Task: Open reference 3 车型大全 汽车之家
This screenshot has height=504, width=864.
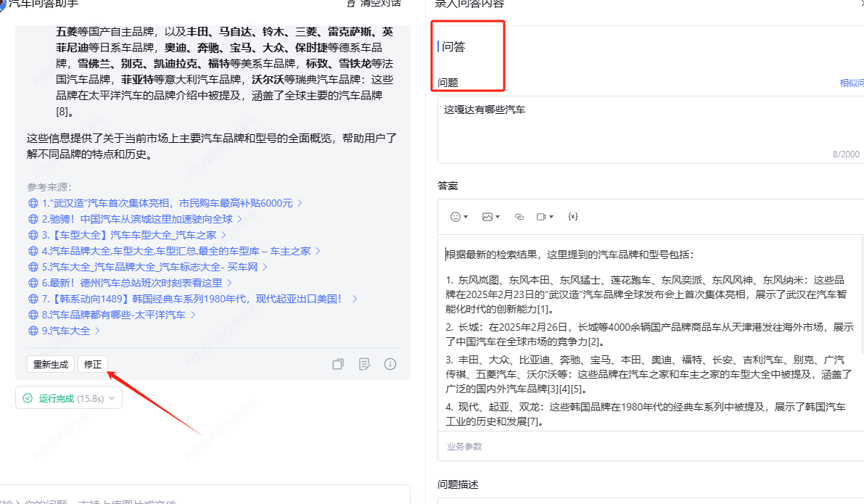Action: pos(129,235)
